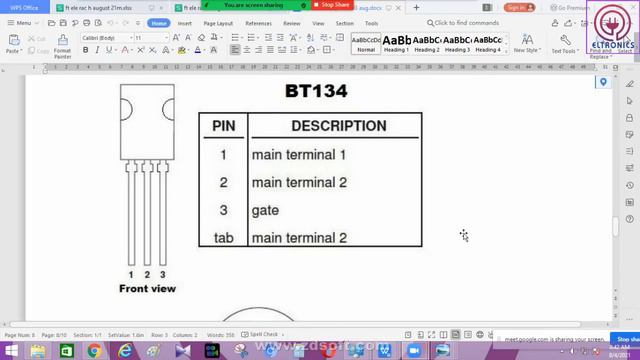Open the References tab
Screen dimensions: 640x360
pos(258,23)
